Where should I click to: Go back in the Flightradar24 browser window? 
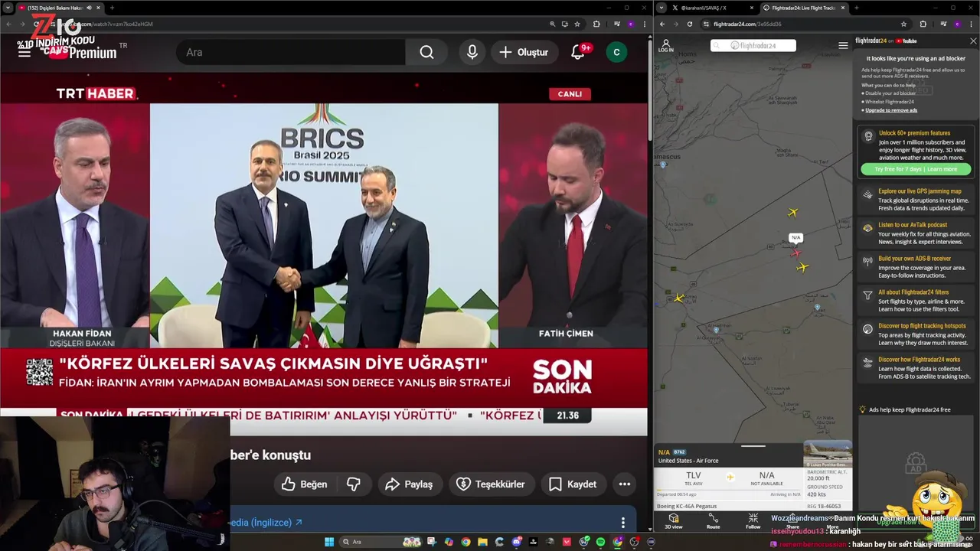click(663, 24)
